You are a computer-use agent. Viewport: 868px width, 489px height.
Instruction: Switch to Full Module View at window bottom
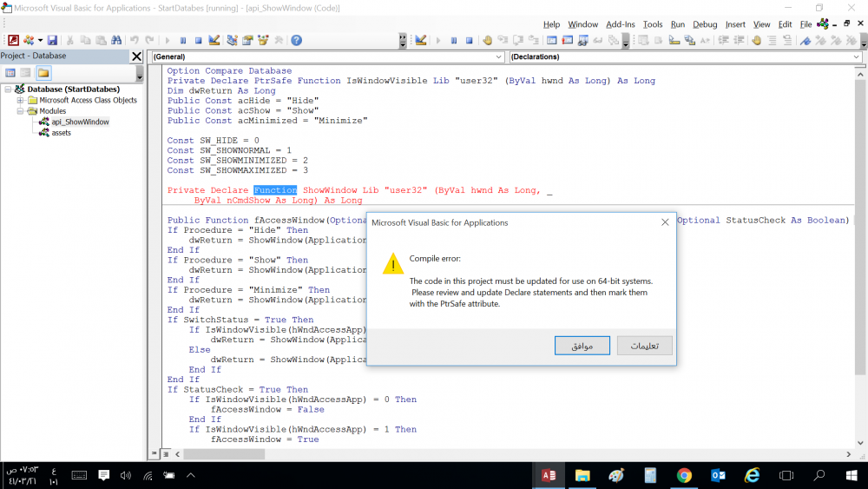pyautogui.click(x=166, y=454)
